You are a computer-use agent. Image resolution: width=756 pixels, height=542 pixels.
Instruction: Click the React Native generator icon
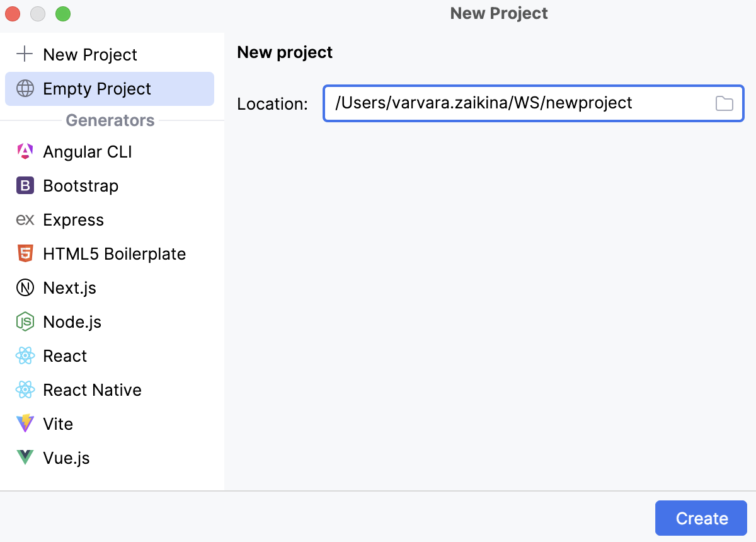click(x=25, y=389)
